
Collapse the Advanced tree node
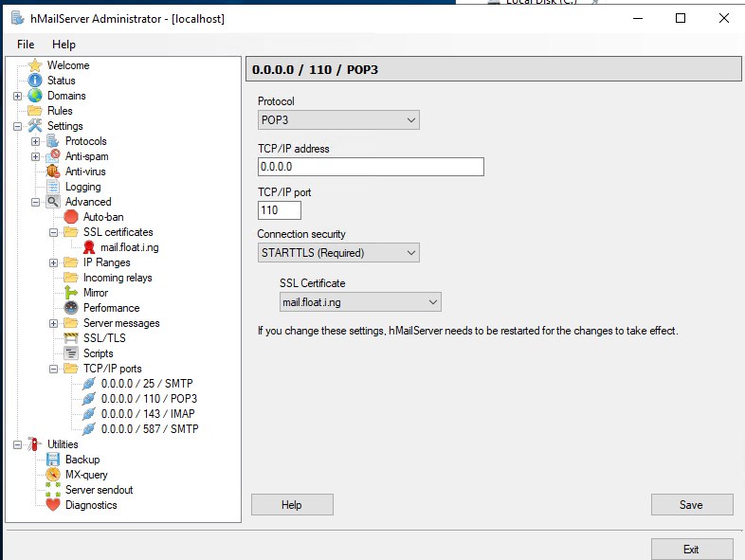pyautogui.click(x=36, y=203)
